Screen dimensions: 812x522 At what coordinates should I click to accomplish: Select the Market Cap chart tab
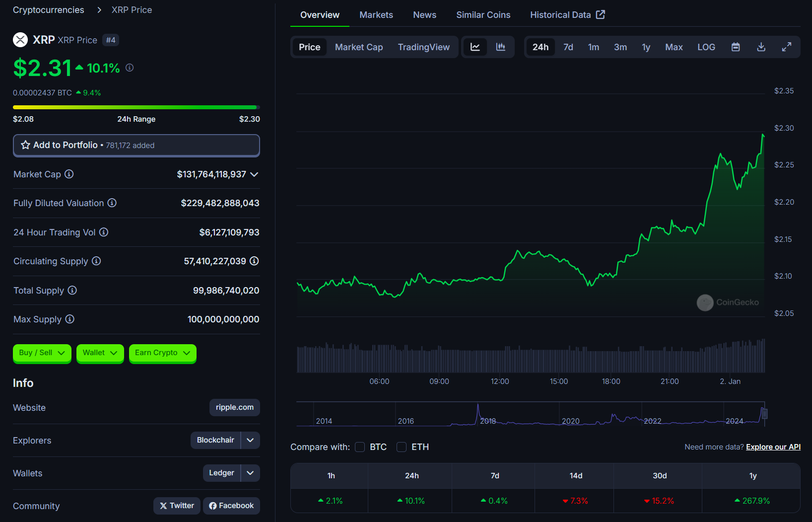click(359, 47)
